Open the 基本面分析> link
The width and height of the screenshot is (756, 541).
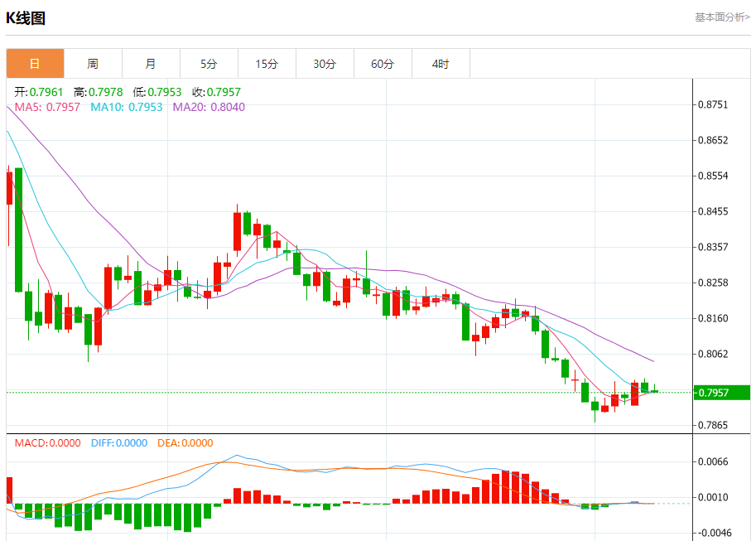point(722,17)
